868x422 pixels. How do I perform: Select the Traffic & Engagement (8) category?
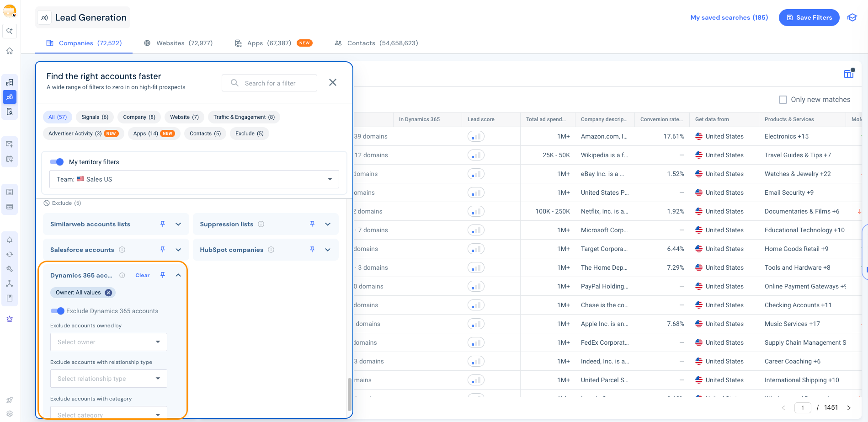pyautogui.click(x=244, y=117)
